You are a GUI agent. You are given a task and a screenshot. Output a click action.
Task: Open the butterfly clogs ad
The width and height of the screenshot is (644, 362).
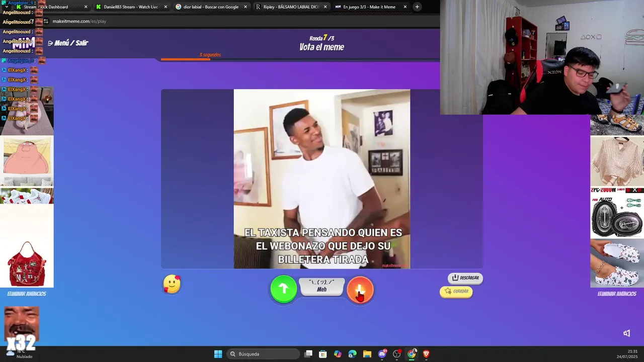pyautogui.click(x=617, y=263)
